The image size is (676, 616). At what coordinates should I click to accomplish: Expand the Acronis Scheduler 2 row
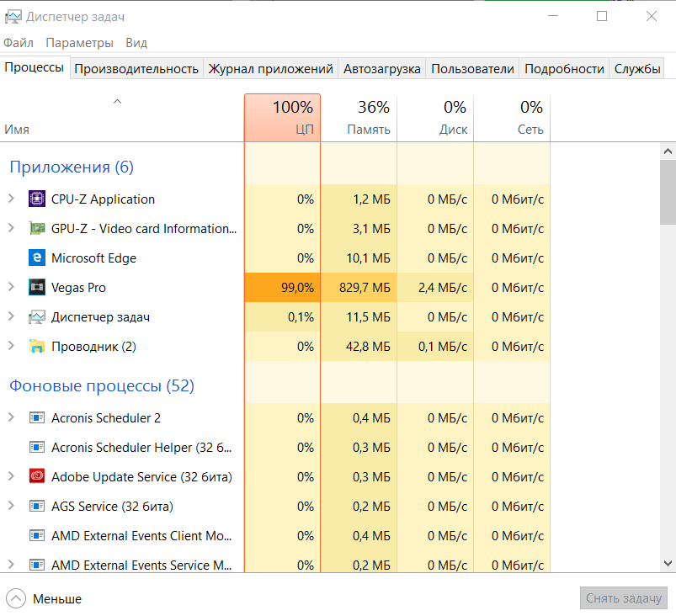(12, 417)
